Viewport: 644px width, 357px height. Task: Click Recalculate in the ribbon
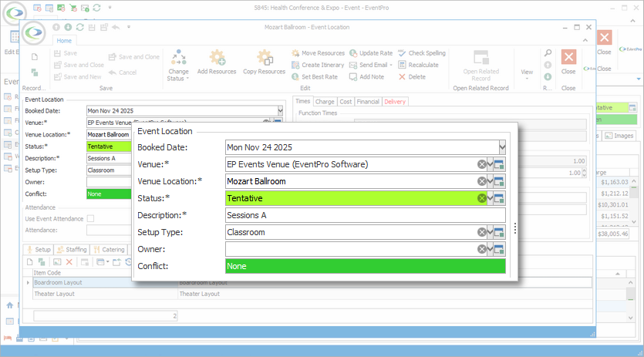click(x=418, y=65)
